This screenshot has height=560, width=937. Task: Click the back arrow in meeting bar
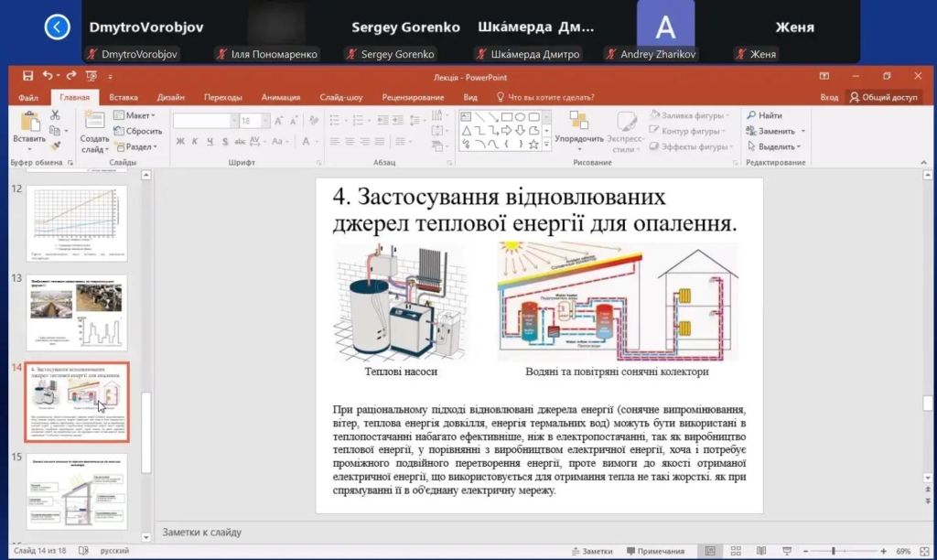[x=57, y=27]
